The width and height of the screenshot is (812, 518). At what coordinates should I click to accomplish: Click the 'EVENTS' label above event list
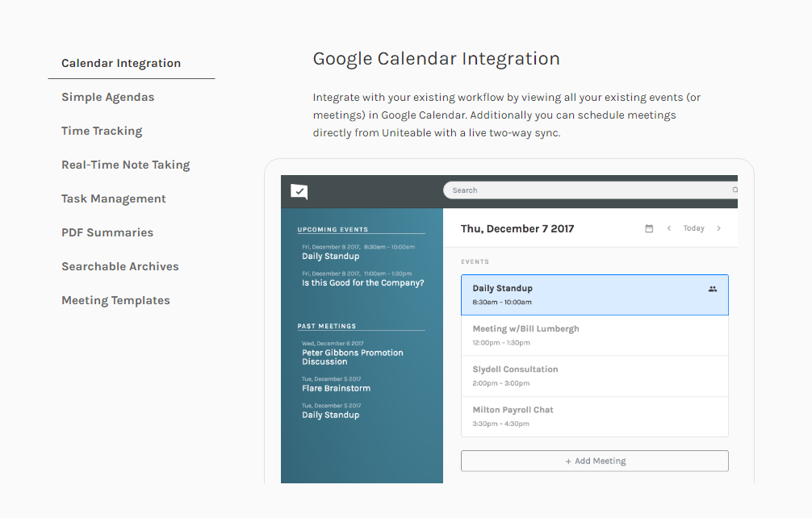point(475,262)
